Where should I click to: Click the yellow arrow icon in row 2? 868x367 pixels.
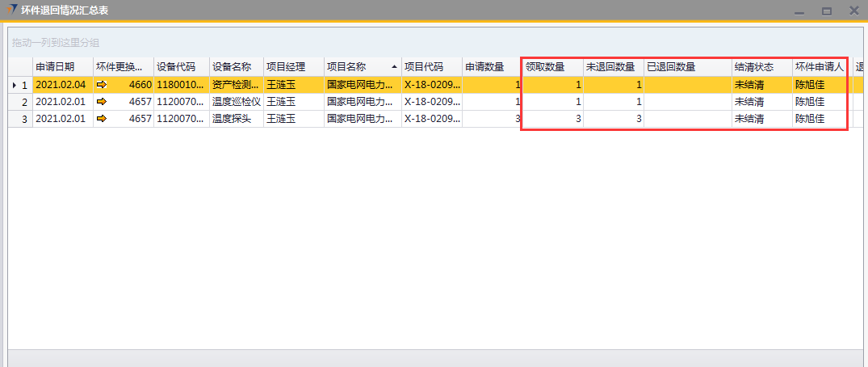pyautogui.click(x=101, y=102)
